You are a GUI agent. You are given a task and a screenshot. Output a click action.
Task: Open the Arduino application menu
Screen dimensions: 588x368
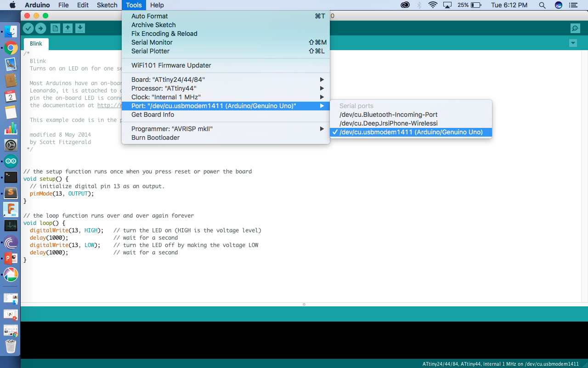point(38,5)
